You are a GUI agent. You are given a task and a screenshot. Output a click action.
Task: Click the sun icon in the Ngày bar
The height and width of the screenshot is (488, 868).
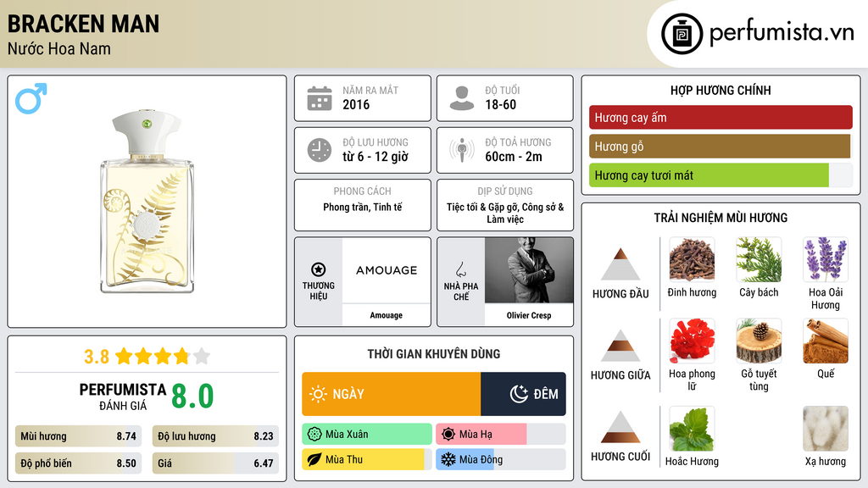[319, 394]
